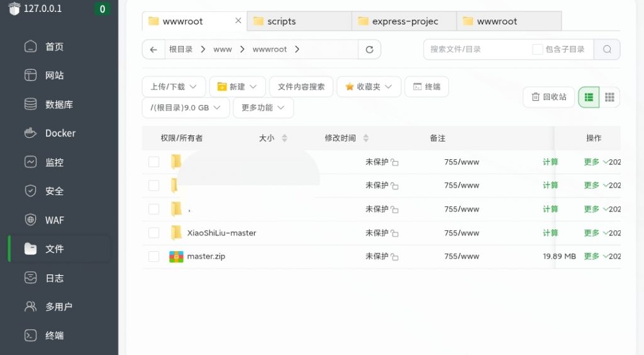Click the 多用户 users icon
Image resolution: width=644 pixels, height=355 pixels.
[30, 307]
